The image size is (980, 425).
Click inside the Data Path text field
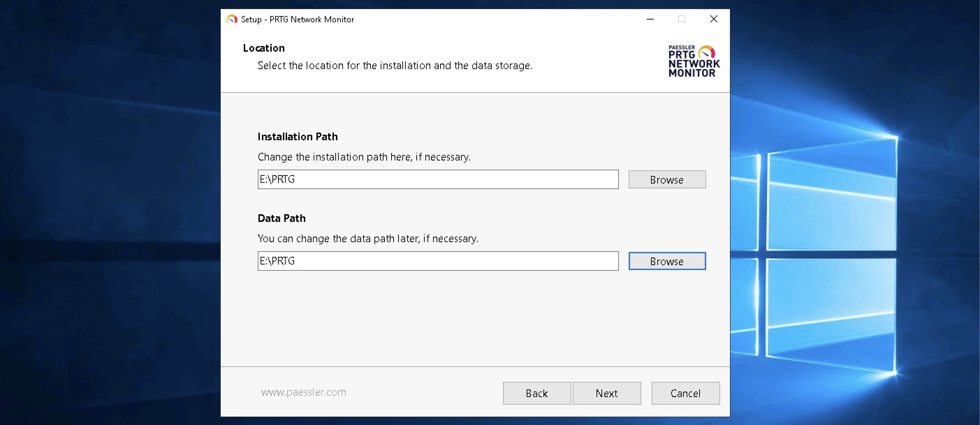click(x=438, y=261)
